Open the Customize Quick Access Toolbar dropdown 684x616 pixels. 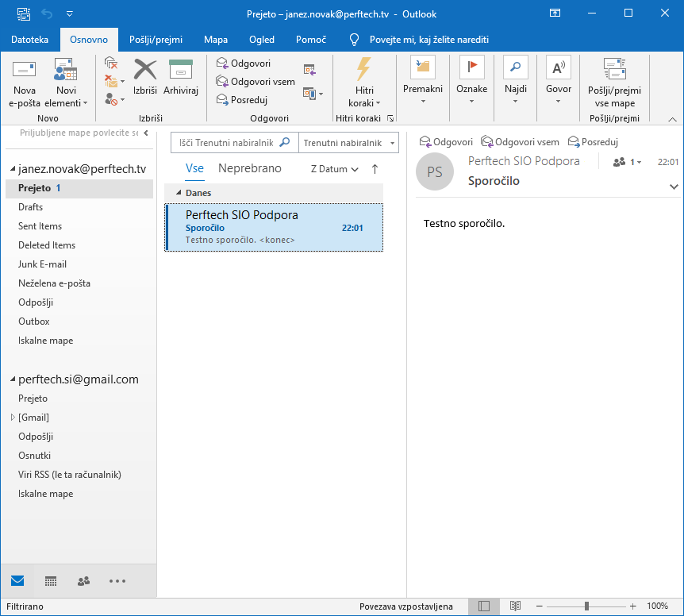click(69, 14)
